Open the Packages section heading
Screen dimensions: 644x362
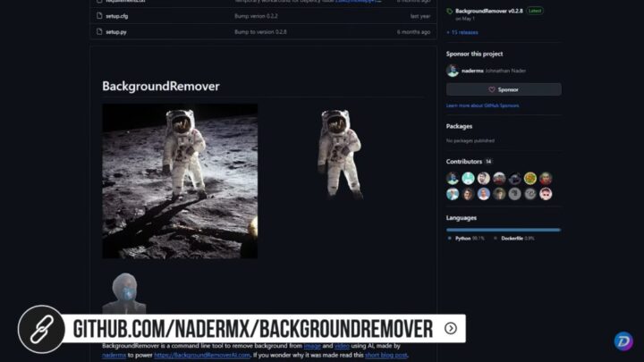459,126
